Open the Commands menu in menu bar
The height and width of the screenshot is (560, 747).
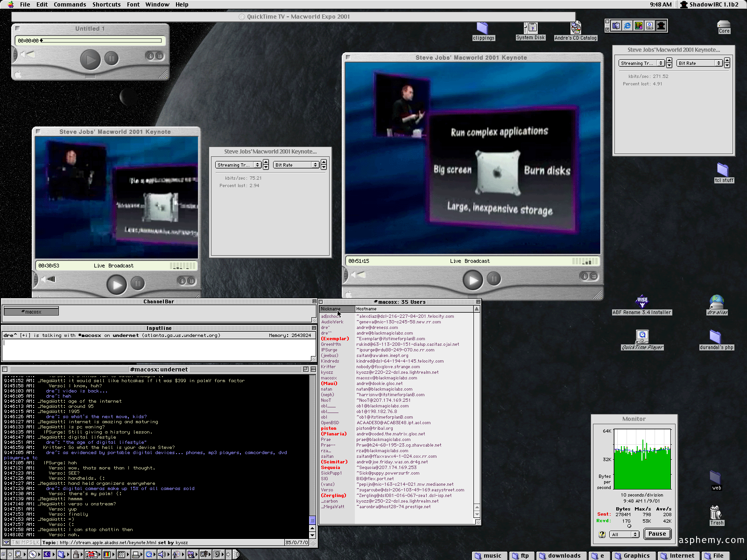tap(70, 5)
